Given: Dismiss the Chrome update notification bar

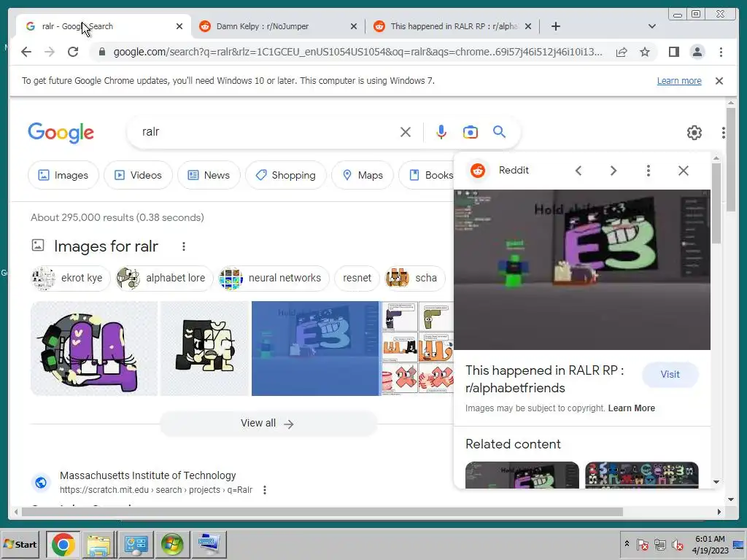Looking at the screenshot, I should click(x=719, y=81).
